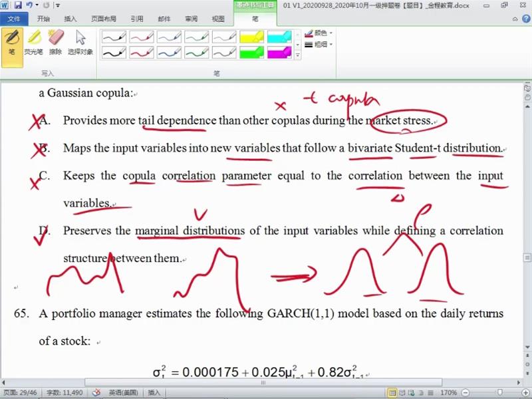Click the spell check icon in status bar
Screen dimensions: 532x399
[96, 393]
